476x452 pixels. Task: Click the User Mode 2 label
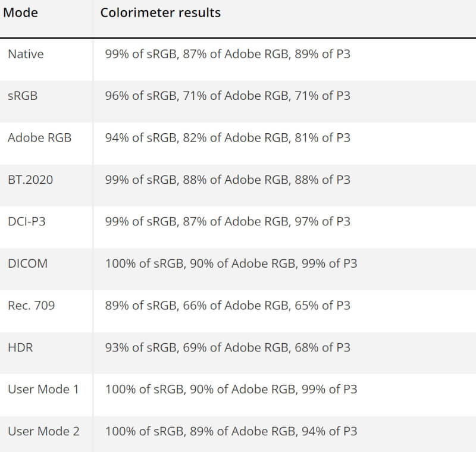tap(43, 431)
